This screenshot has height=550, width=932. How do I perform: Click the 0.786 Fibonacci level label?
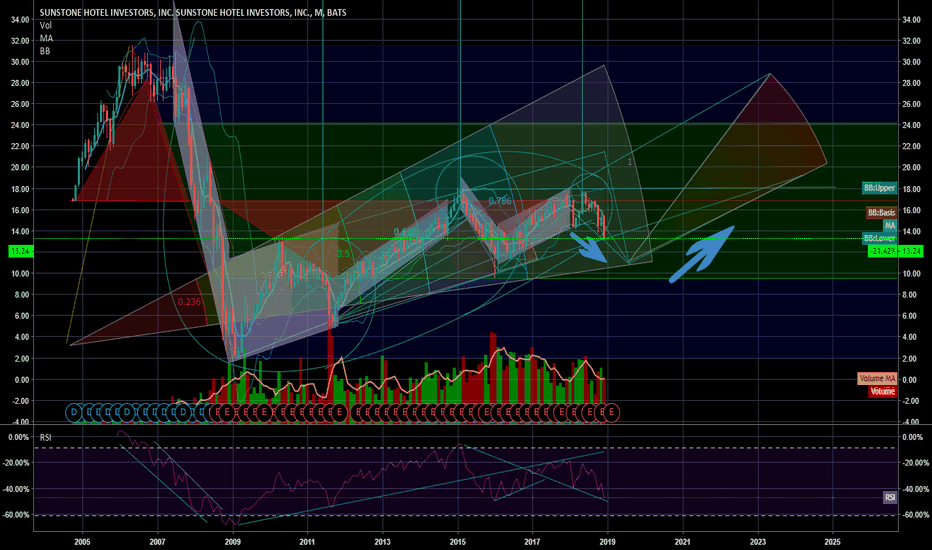(500, 202)
